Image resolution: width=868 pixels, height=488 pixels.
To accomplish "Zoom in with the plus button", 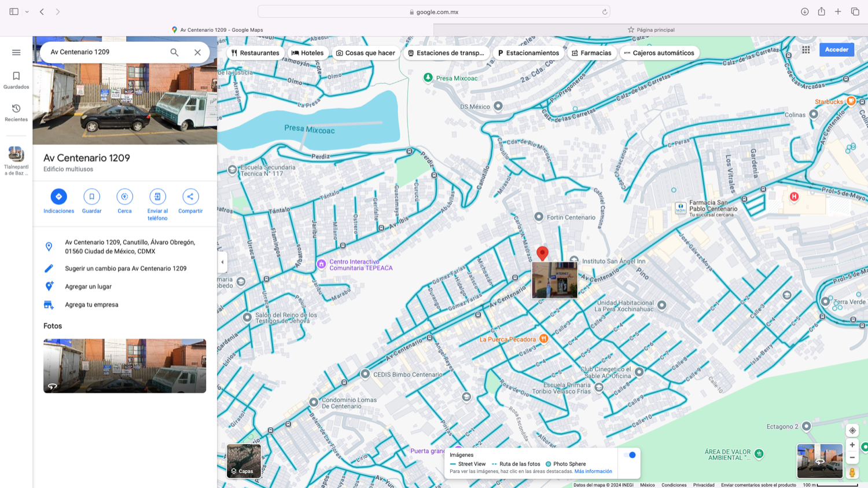I will (852, 445).
